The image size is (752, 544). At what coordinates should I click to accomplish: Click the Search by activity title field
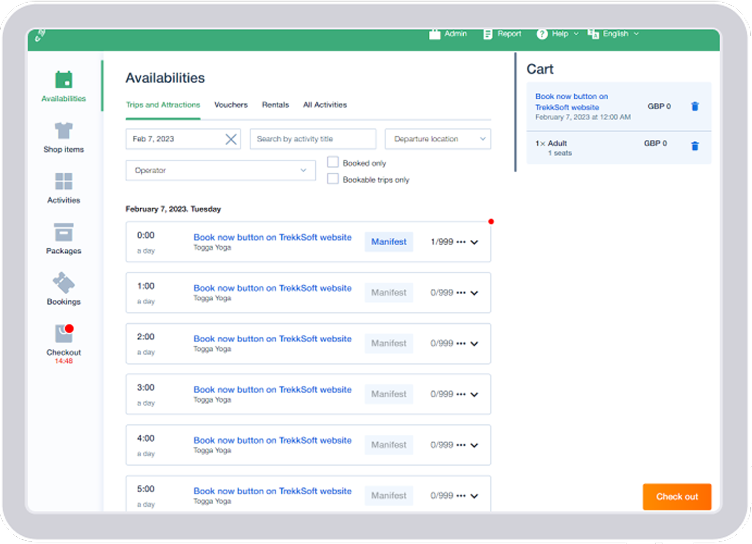pos(312,139)
